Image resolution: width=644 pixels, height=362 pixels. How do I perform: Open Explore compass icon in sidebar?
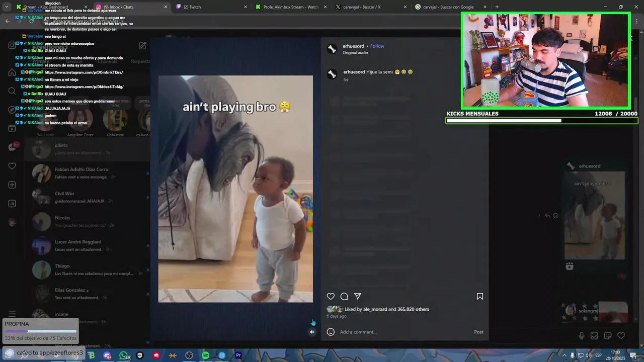12,110
